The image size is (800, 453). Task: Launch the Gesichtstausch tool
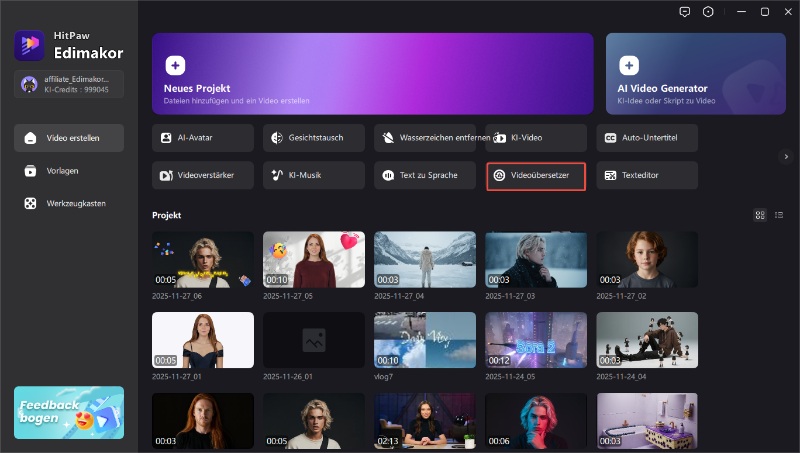[x=313, y=137]
